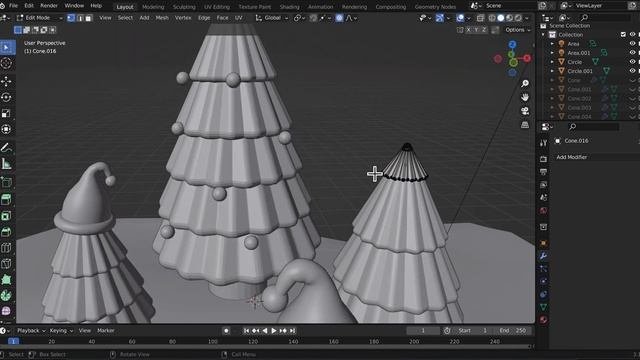This screenshot has width=640, height=360.
Task: Select the Transform tool
Action: pos(6,129)
